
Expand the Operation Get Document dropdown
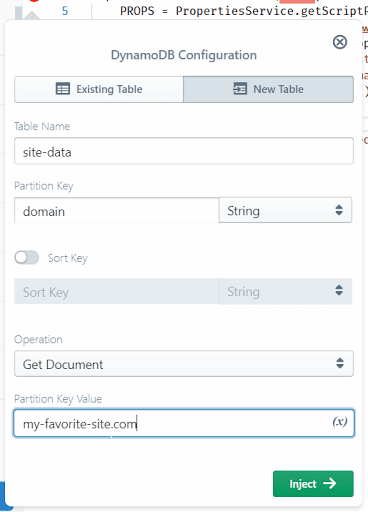coord(184,364)
